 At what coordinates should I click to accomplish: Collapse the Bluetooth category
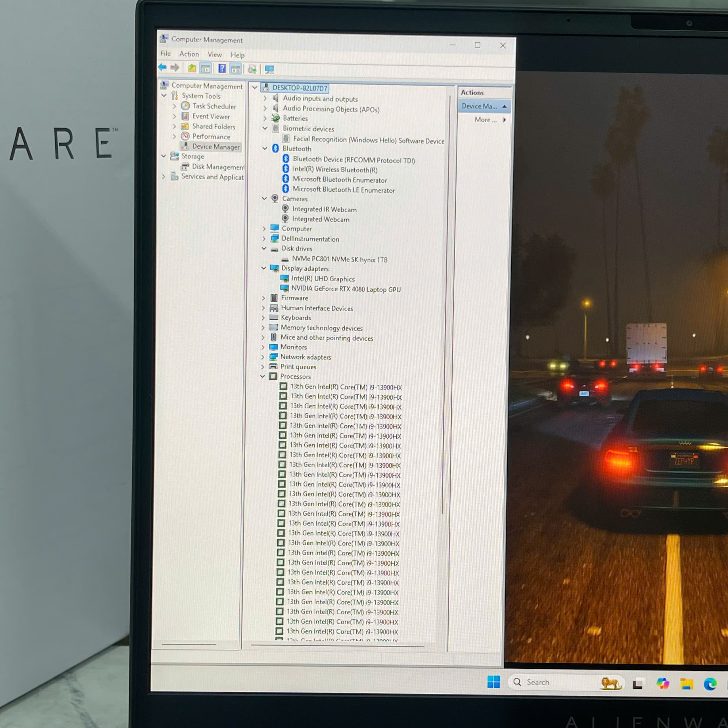point(265,148)
